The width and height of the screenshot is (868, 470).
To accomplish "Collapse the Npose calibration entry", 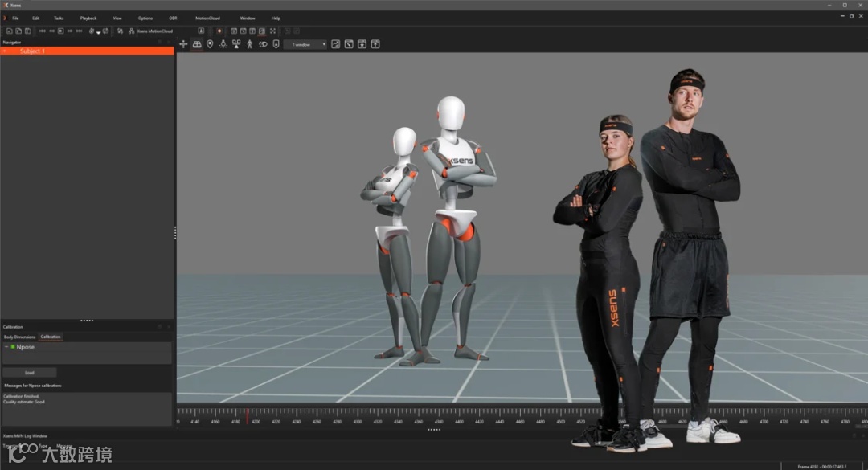I will (x=6, y=347).
